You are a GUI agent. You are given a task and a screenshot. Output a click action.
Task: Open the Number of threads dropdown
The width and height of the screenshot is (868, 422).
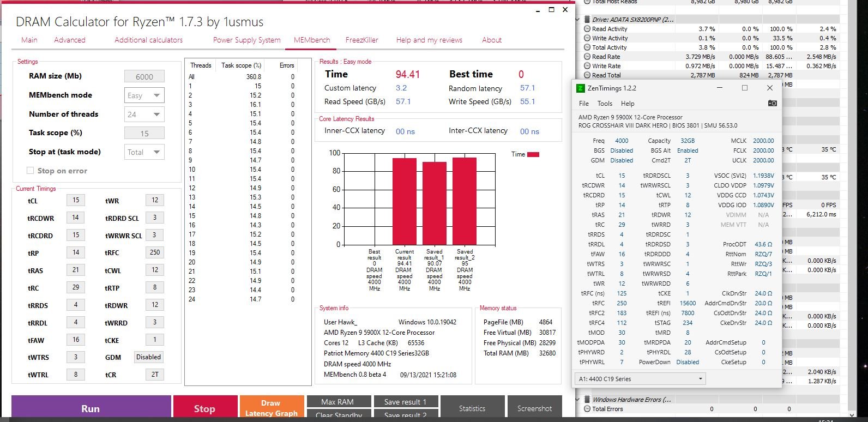144,114
